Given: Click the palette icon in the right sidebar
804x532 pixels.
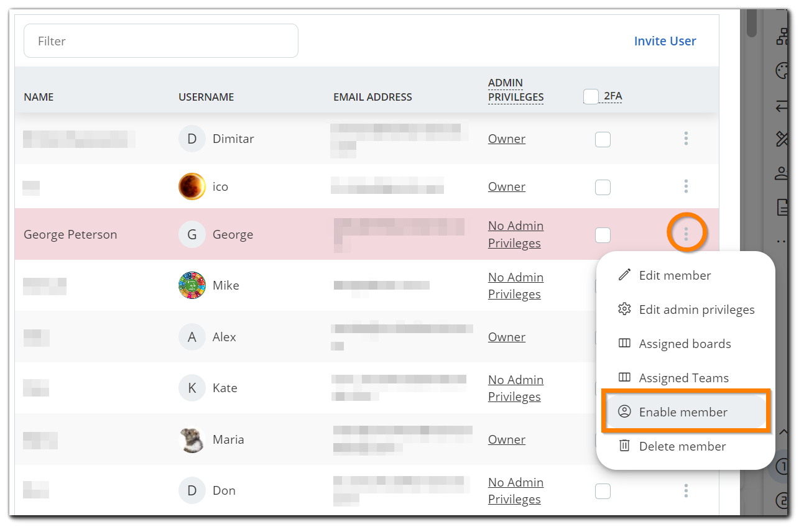Looking at the screenshot, I should [x=782, y=71].
